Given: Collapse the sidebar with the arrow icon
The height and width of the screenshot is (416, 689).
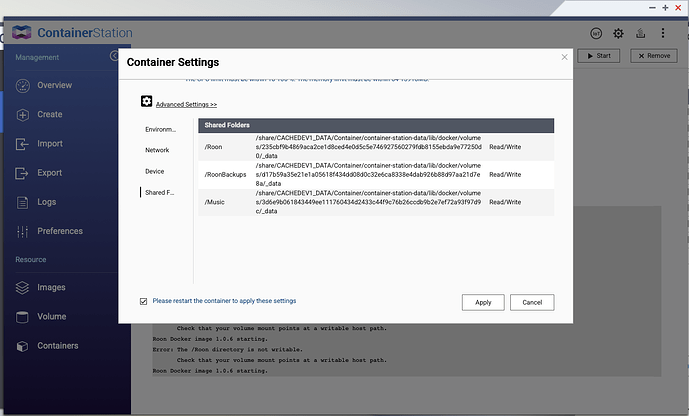Looking at the screenshot, I should tap(114, 56).
